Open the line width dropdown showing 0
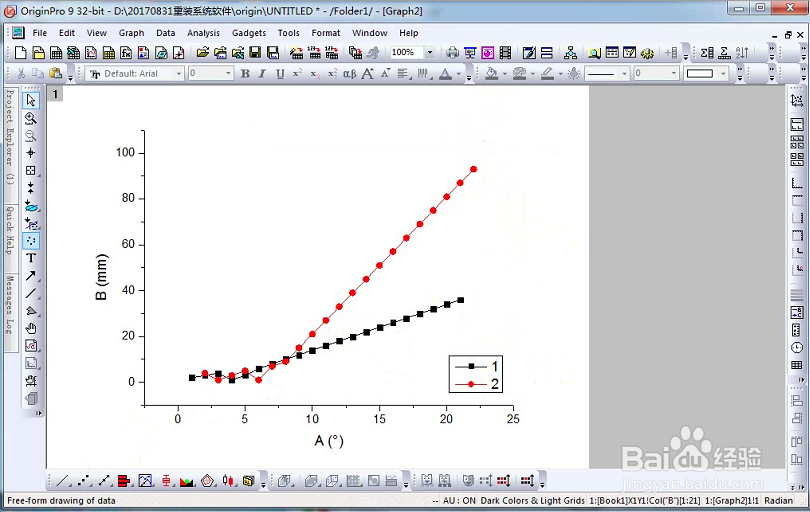 (674, 74)
